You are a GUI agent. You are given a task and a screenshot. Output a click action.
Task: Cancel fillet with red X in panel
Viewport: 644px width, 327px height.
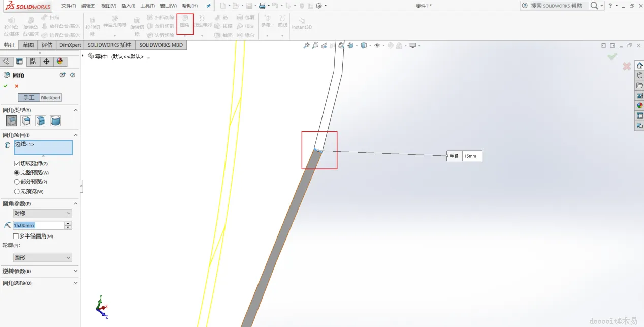16,86
